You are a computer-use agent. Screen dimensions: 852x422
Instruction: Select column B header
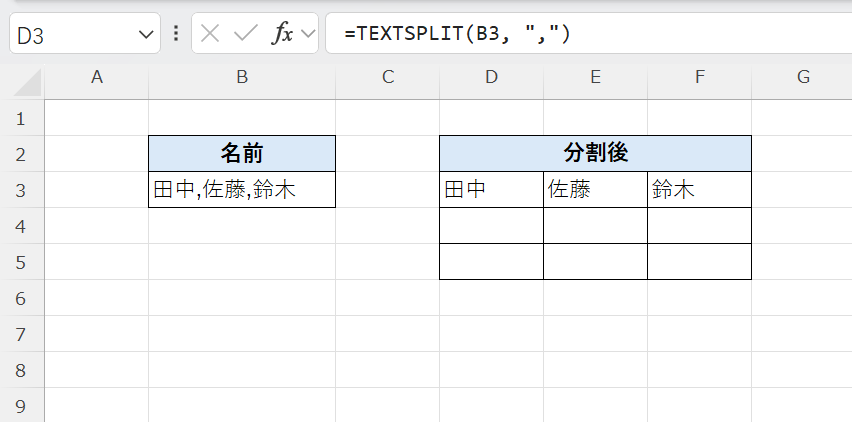pos(241,78)
